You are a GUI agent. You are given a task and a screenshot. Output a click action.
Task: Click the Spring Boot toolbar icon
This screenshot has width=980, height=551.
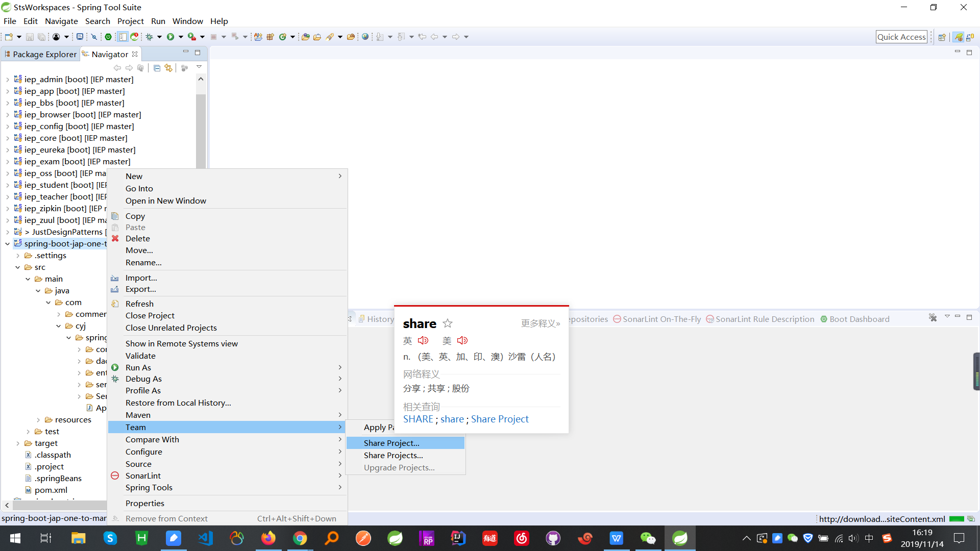pos(108,36)
